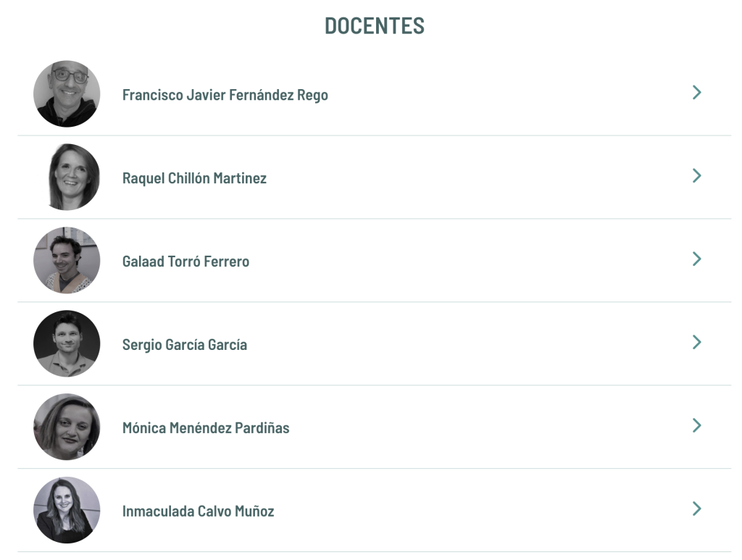Select the Inmaculada Calvo Muñoz name text
Screen dimensions: 742x560
pos(199,511)
